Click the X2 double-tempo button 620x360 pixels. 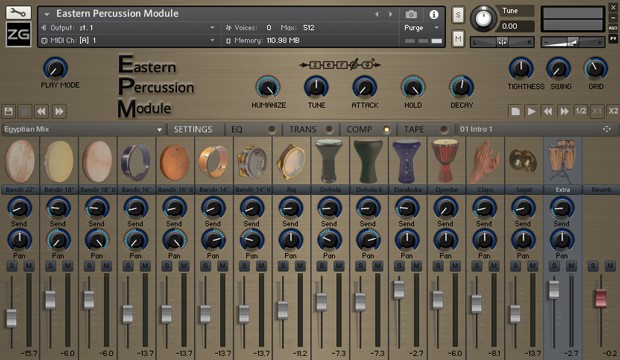tap(613, 111)
